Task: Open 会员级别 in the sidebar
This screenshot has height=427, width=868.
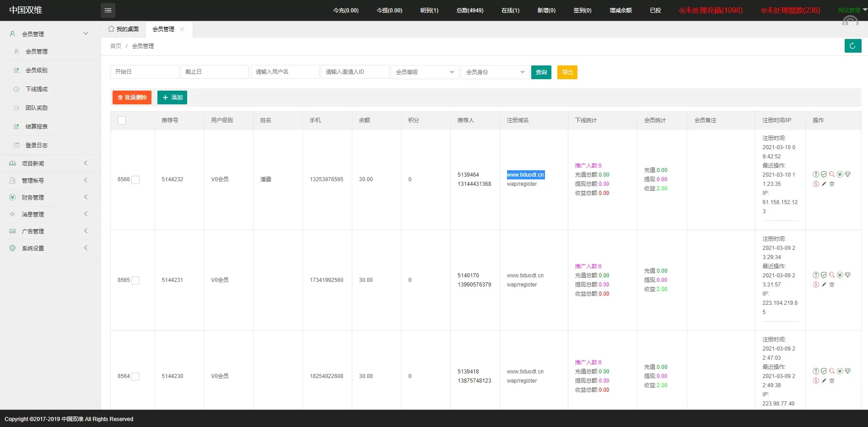Action: (37, 70)
